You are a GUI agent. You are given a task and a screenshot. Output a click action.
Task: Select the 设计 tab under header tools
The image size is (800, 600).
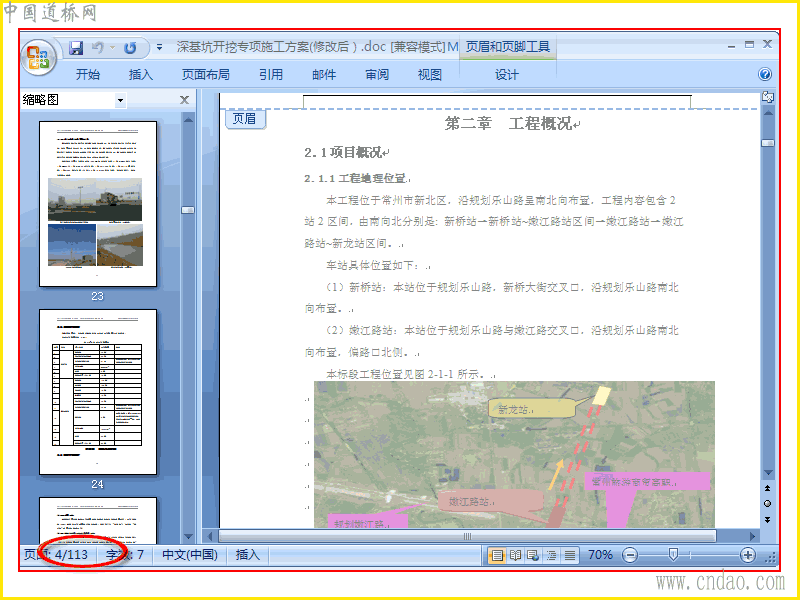coord(507,74)
